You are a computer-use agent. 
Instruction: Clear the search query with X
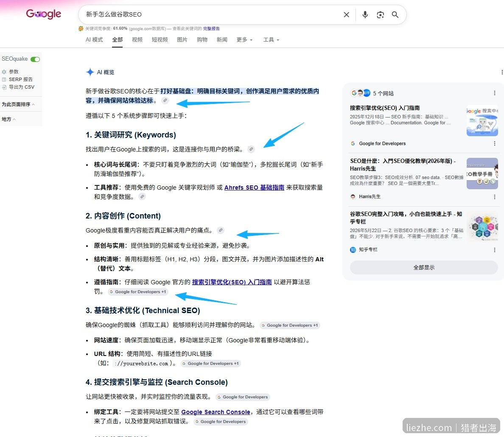click(x=346, y=14)
